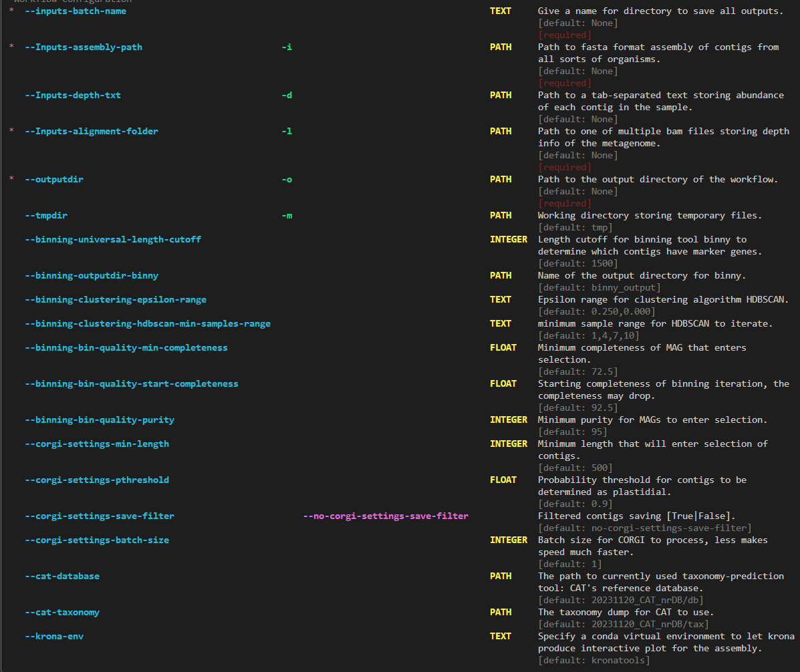Click the --corgi-settings-batch-size option

(x=97, y=540)
